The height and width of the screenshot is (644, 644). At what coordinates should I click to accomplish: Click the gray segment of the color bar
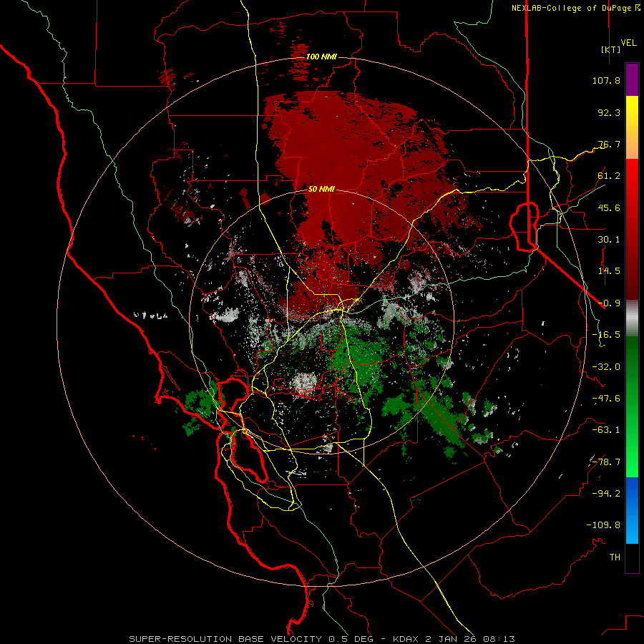coord(632,318)
